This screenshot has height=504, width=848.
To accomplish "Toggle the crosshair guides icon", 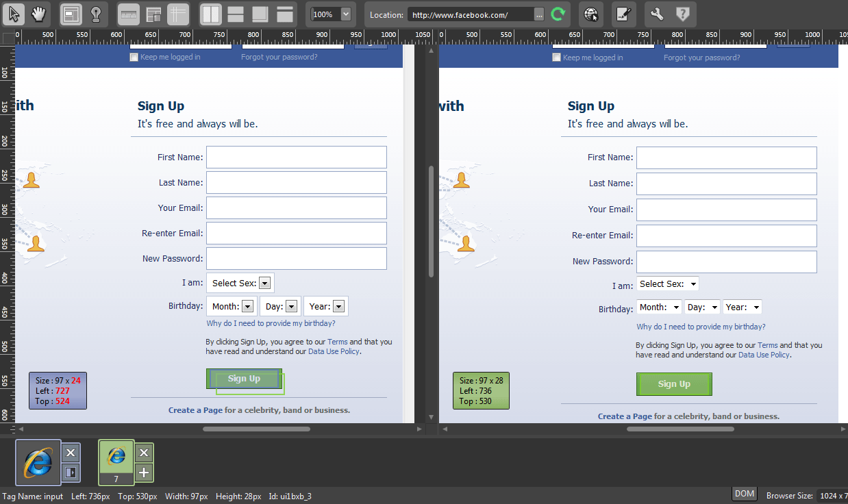I will [178, 14].
